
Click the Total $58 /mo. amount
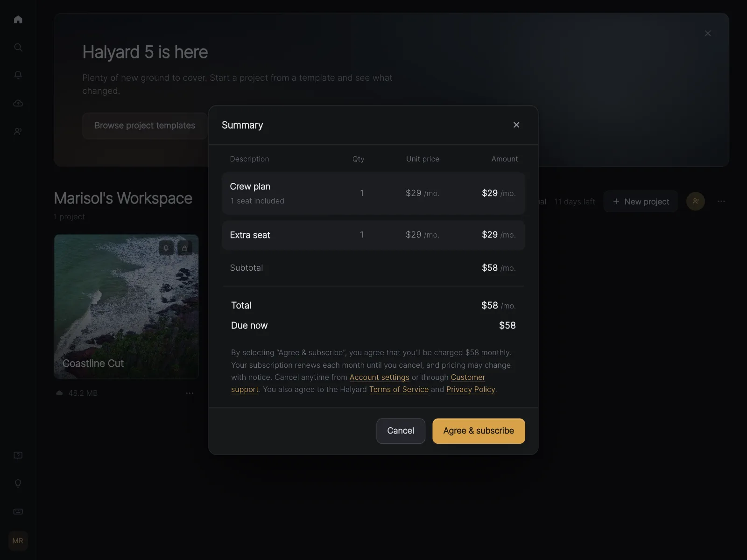point(499,305)
